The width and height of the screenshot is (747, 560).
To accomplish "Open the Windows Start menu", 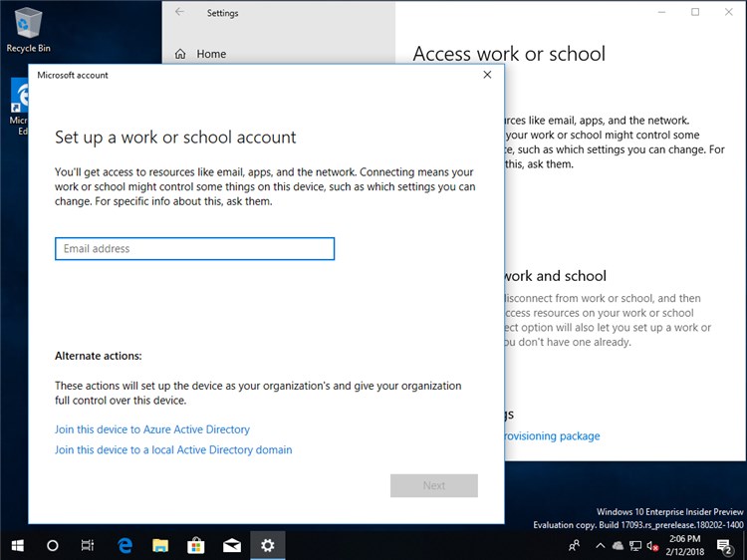I will pyautogui.click(x=17, y=545).
